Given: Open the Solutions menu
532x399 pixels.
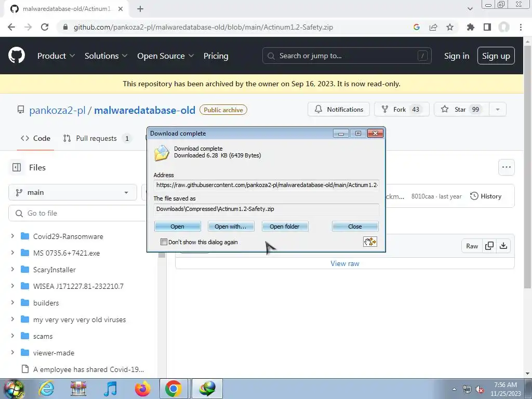Looking at the screenshot, I should tap(106, 56).
